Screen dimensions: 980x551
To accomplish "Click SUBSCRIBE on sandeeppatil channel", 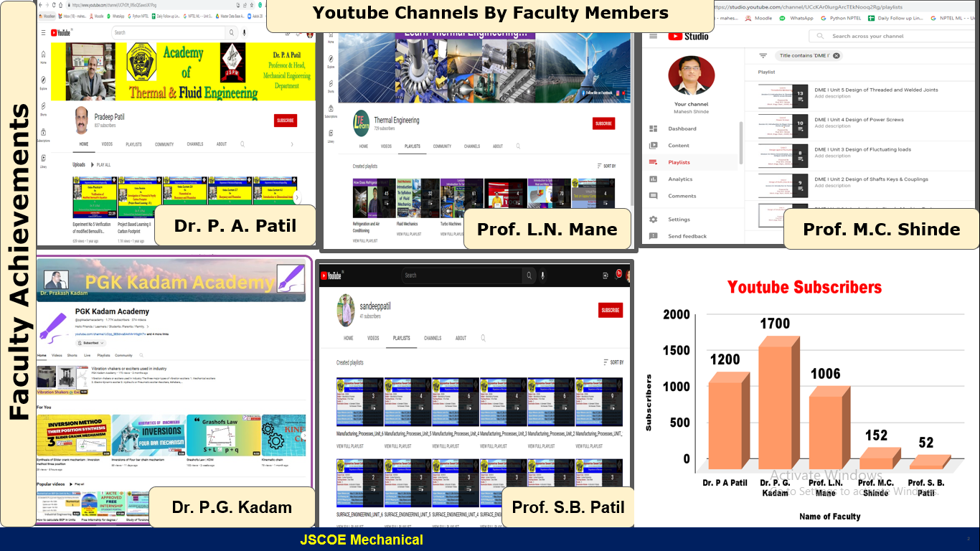I will [x=611, y=310].
